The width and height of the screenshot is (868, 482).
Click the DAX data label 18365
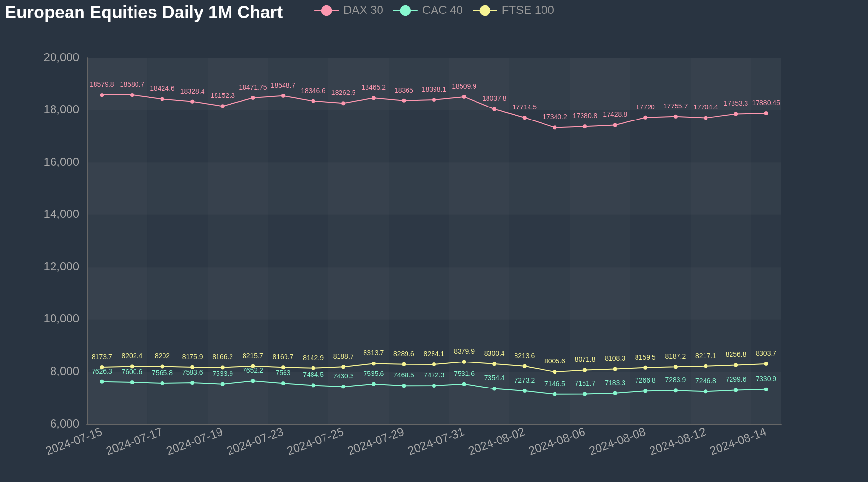[404, 91]
